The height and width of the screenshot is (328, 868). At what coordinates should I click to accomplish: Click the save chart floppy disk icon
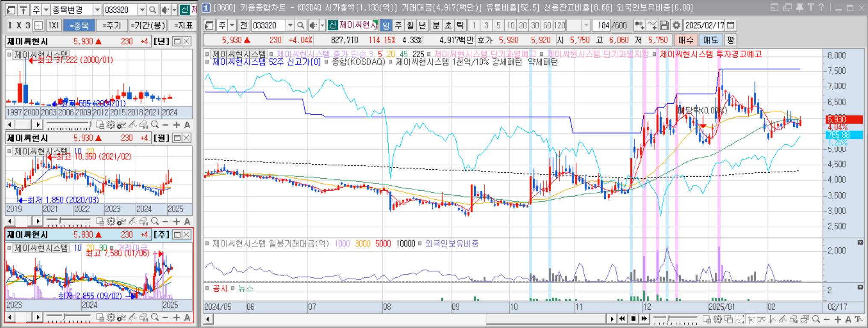tap(664, 25)
